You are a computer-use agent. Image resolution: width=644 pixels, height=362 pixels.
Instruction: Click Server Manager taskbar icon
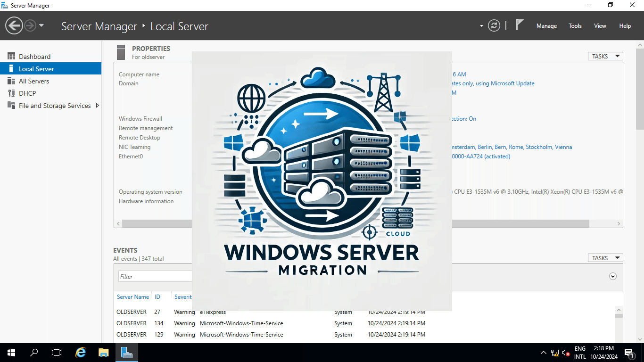tap(126, 353)
